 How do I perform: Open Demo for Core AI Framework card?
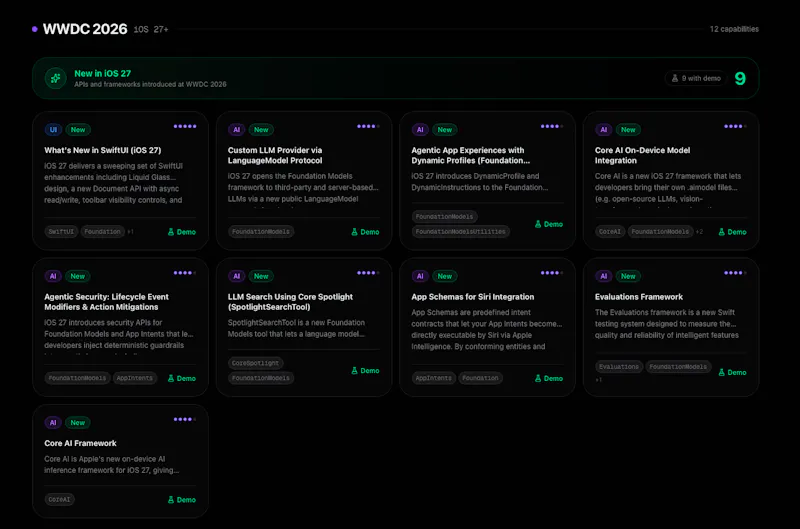click(182, 499)
